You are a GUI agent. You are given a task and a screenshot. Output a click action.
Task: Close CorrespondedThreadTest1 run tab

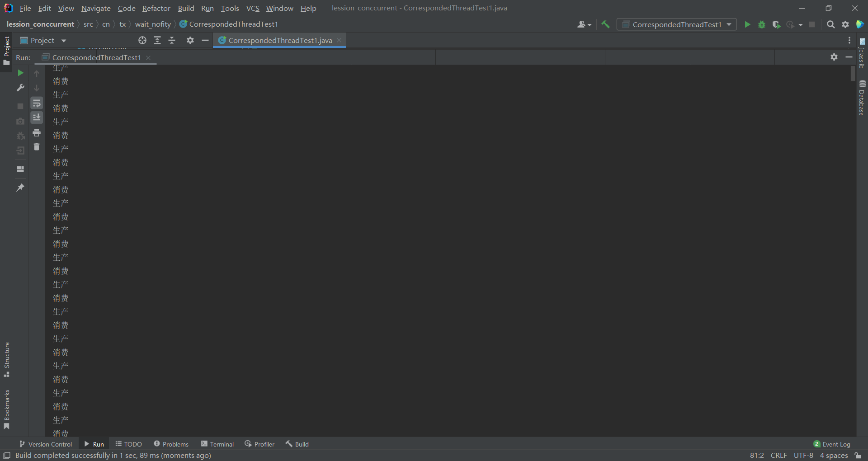pyautogui.click(x=148, y=57)
